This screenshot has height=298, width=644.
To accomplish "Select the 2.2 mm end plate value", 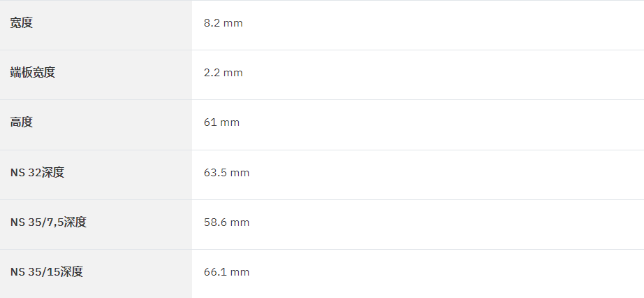I will pyautogui.click(x=223, y=73).
